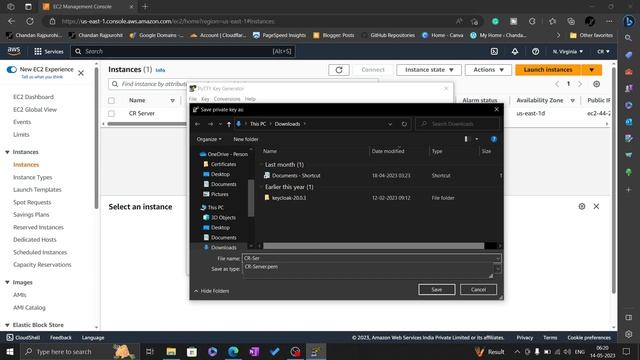This screenshot has width=640, height=360.
Task: Open Actions dropdown
Action: click(x=488, y=70)
